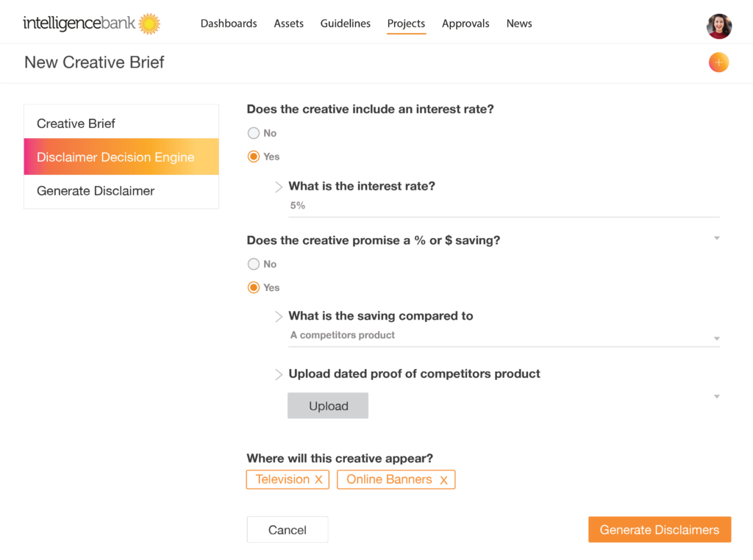Select 'Yes' for the interest rate question

252,157
